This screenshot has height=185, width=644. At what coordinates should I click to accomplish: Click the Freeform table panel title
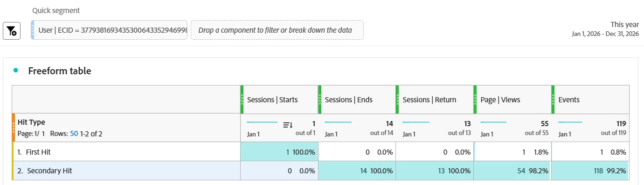(60, 71)
